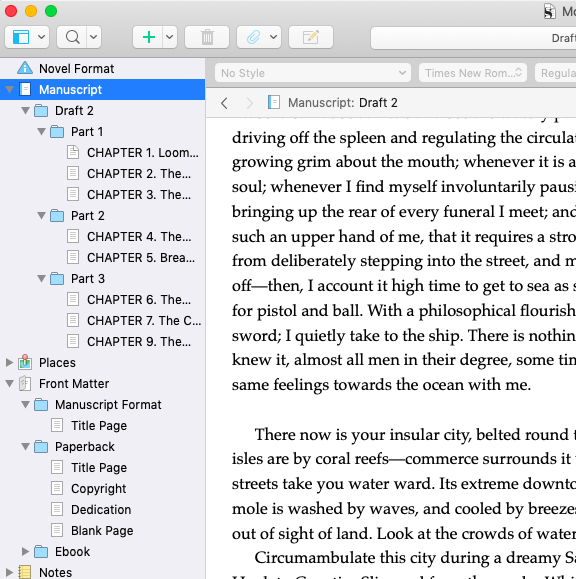This screenshot has width=576, height=579.
Task: Select the Manuscript Format folder
Action: (108, 405)
